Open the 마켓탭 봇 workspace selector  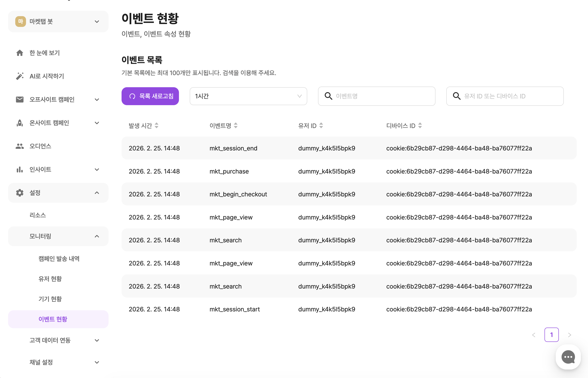click(x=58, y=21)
